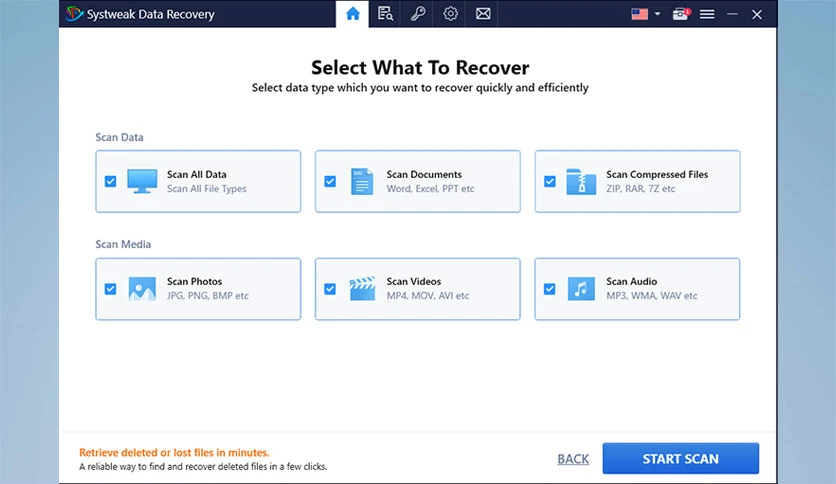The image size is (836, 484).
Task: Click the clapperboard icon for Scan Videos
Action: tap(363, 288)
